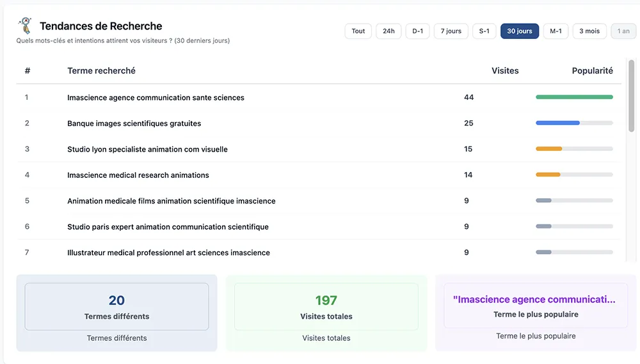Click the Tendances de Recherche heading
Image resolution: width=640 pixels, height=364 pixels.
coord(101,26)
